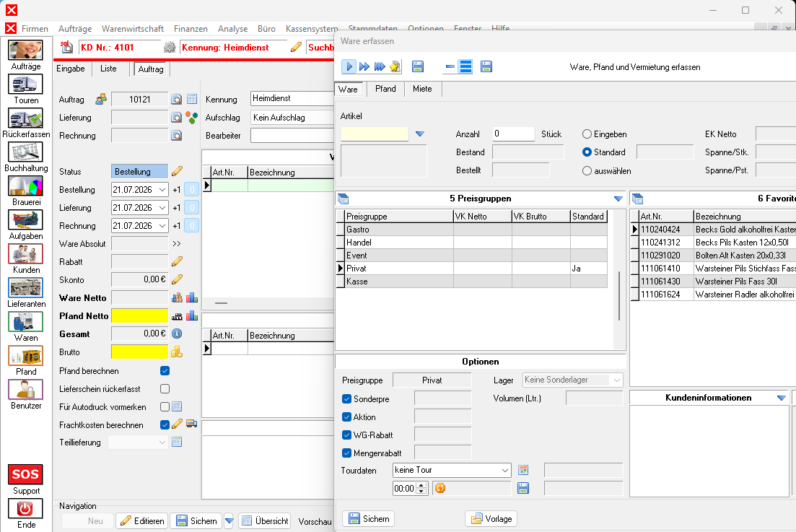
Task: Click the truck icon beside Frachtkosten berechnen
Action: [191, 424]
